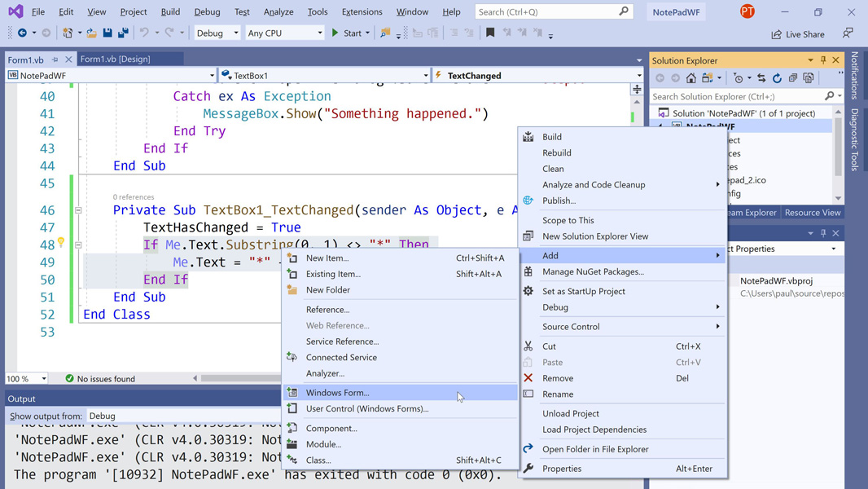This screenshot has width=868, height=489.
Task: Click the Home icon in Solution Explorer
Action: [690, 78]
